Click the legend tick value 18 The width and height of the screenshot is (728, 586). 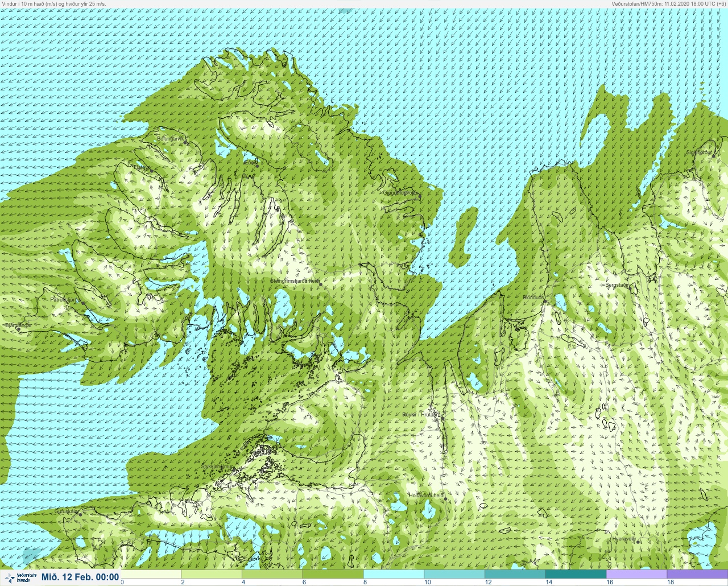click(x=671, y=582)
